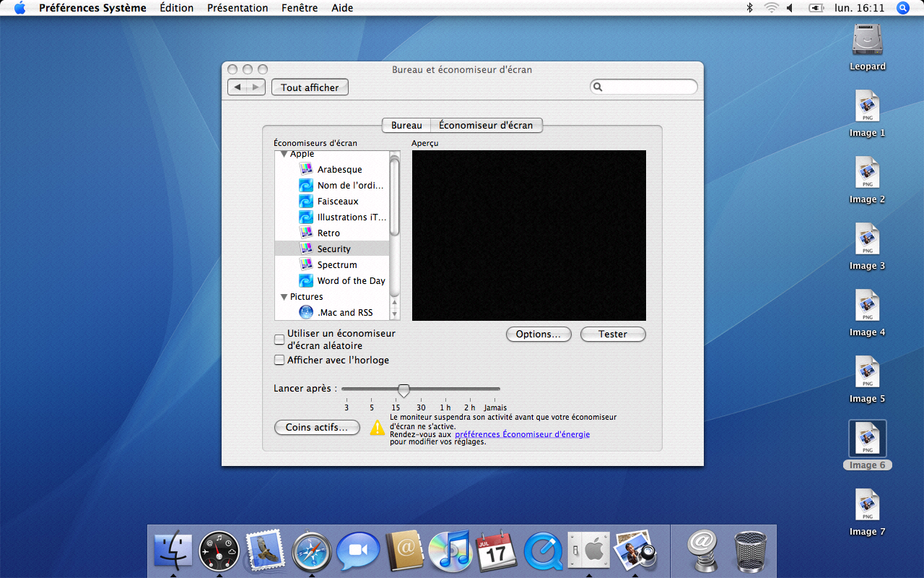Click the @ spring URL icon in Dock
The image size is (924, 578).
pos(702,551)
